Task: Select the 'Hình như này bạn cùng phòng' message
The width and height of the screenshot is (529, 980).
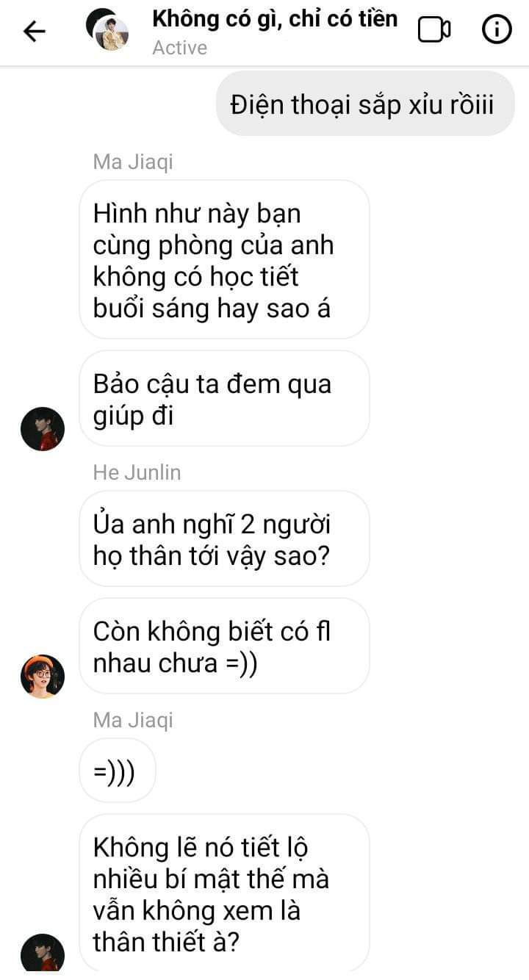Action: click(x=224, y=260)
